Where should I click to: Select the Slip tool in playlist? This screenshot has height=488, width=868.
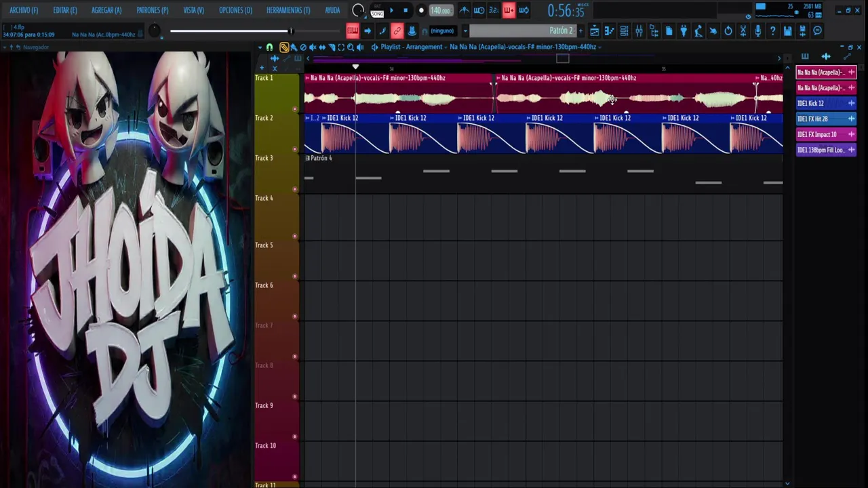322,47
